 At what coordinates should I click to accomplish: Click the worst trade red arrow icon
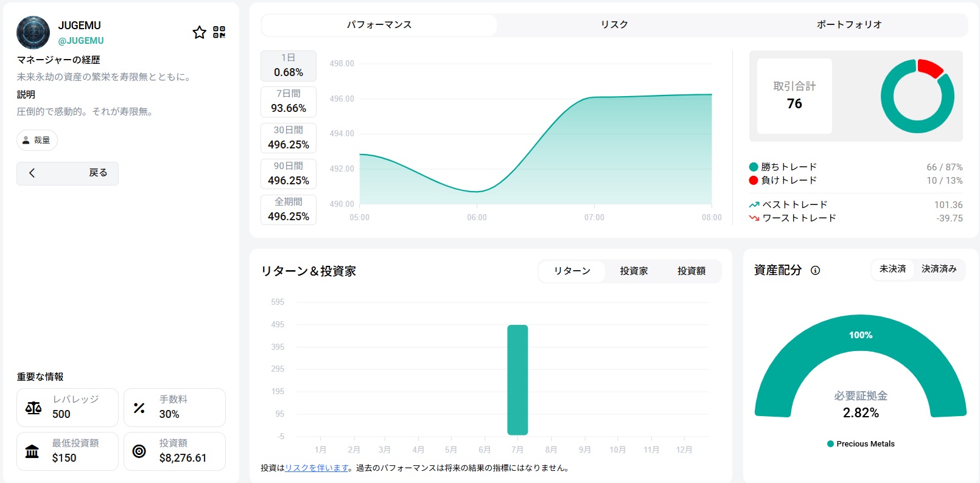754,218
